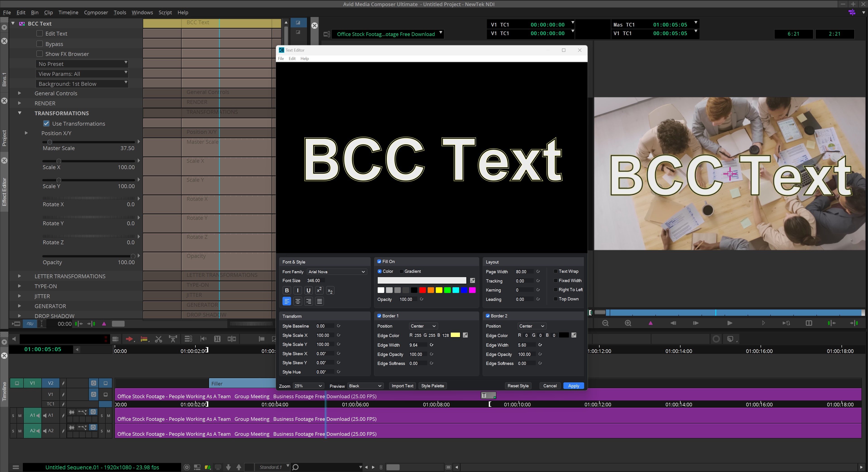This screenshot has height=472, width=868.
Task: Pick Border 1 edge color eyedropper
Action: [x=465, y=335]
